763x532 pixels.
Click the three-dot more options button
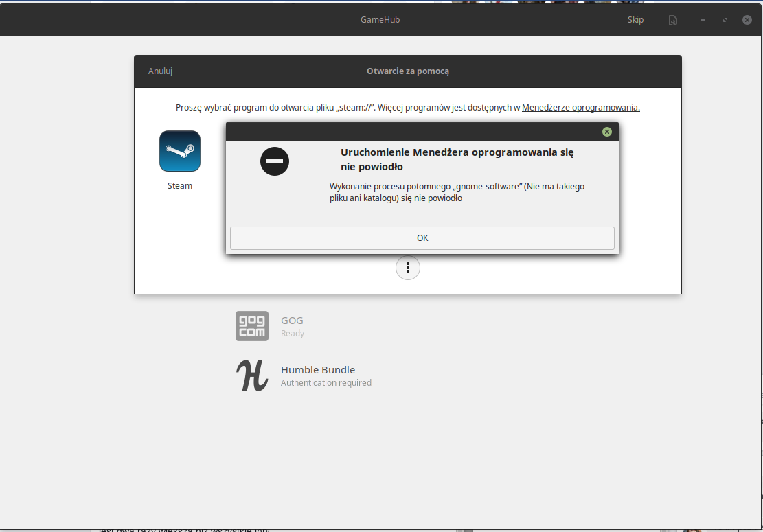point(408,268)
